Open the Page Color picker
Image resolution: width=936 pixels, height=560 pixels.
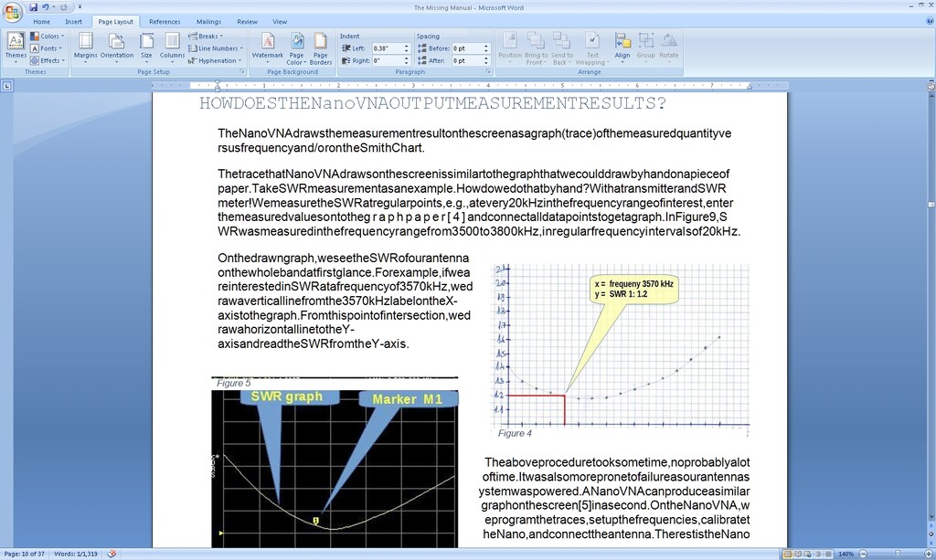pos(296,48)
